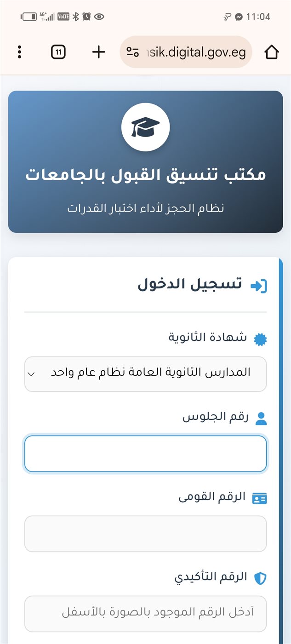Viewport: 291px width, 644px height.
Task: Open the tab switcher showing 11 tabs
Action: [58, 52]
